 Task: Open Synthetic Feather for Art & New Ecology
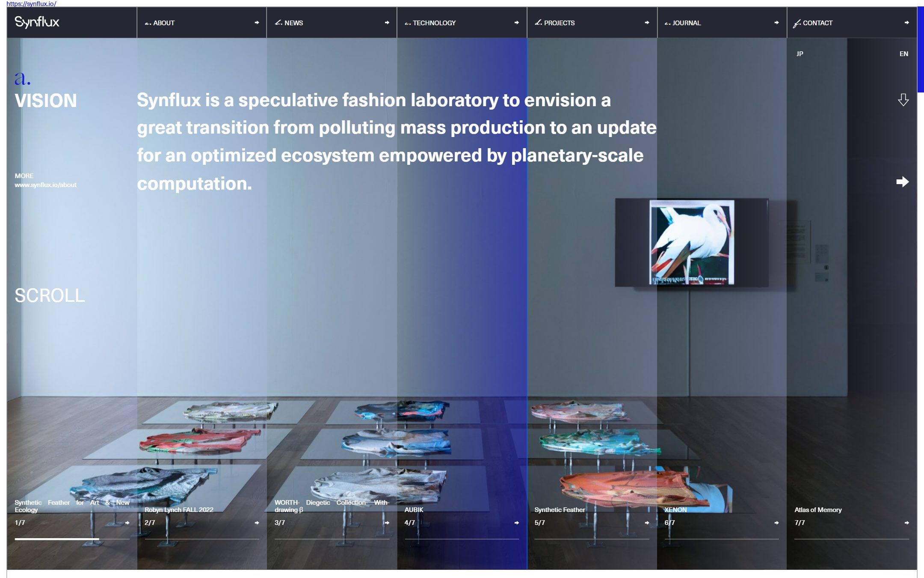tap(72, 506)
